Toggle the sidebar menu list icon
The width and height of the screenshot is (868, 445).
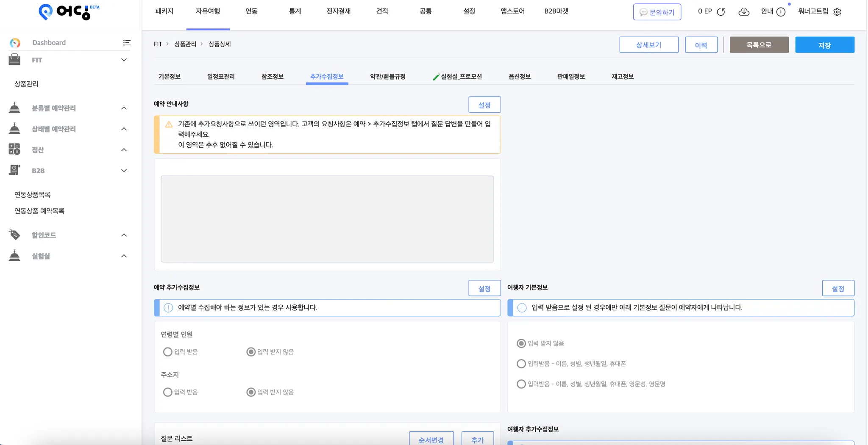pos(127,43)
